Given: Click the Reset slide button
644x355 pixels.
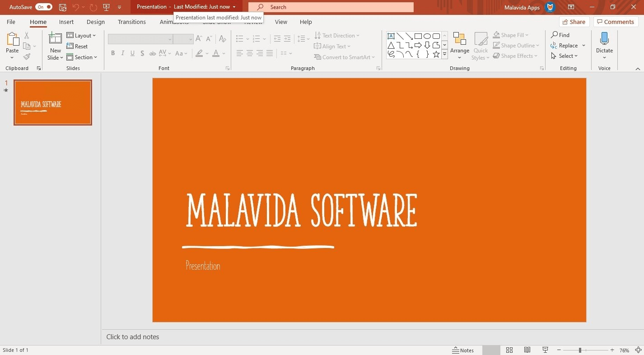Looking at the screenshot, I should tap(77, 46).
